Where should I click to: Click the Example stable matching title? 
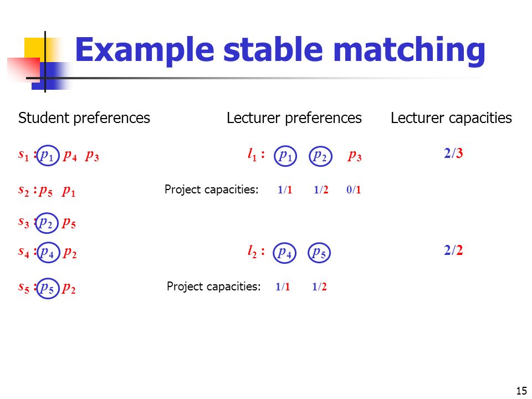(280, 50)
